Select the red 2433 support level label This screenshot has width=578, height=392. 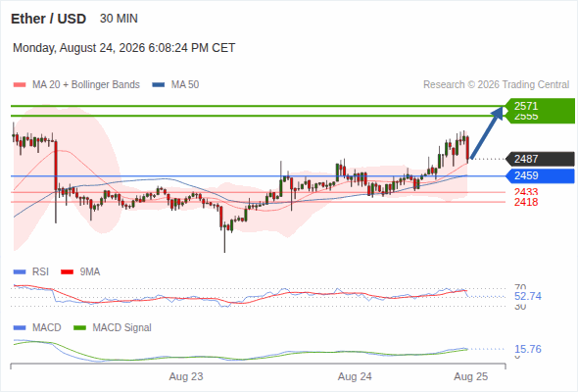(526, 192)
